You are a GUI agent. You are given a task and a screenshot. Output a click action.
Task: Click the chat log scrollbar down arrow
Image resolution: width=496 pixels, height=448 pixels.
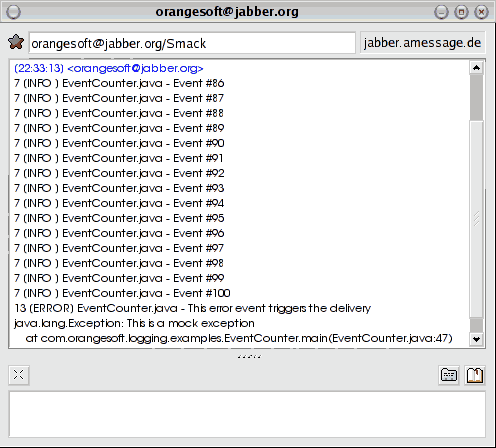pos(476,339)
